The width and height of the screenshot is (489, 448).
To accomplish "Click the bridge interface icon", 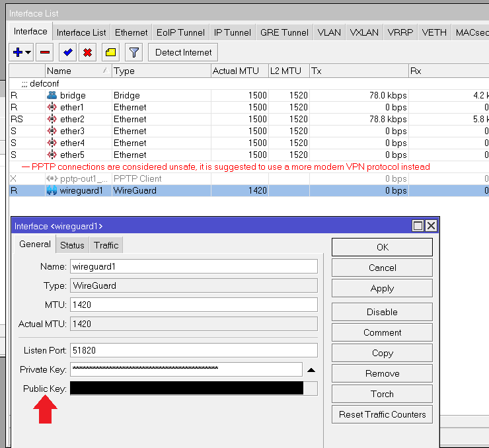I will [52, 95].
